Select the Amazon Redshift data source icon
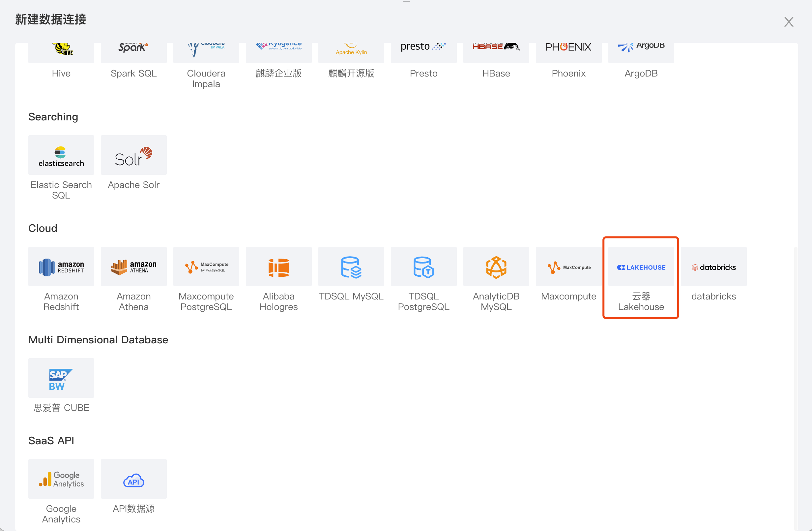The image size is (812, 531). [61, 267]
